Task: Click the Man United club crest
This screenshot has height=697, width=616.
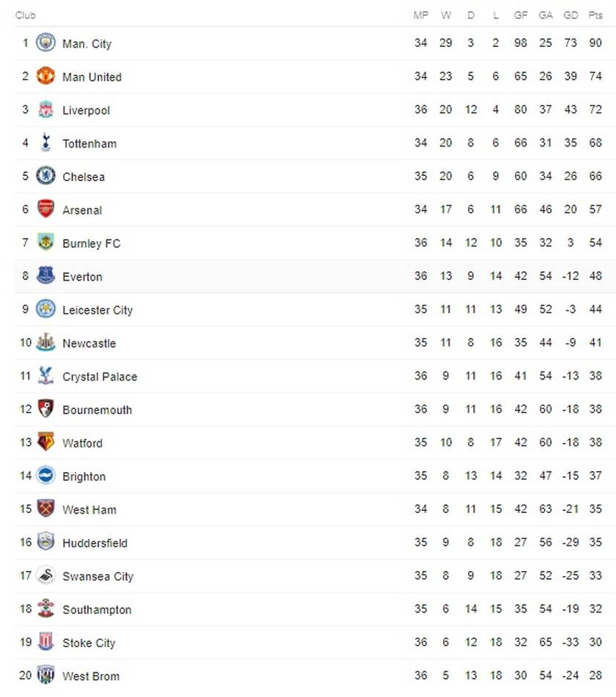Action: [45, 76]
